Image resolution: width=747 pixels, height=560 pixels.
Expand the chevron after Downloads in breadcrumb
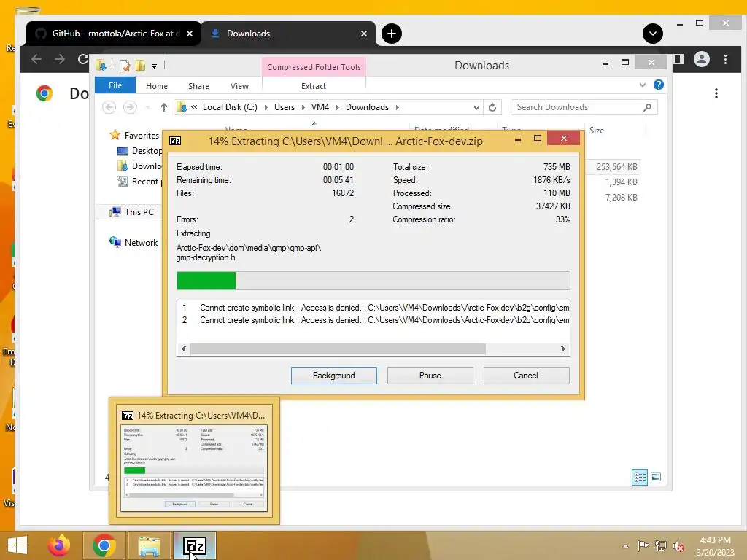(397, 107)
